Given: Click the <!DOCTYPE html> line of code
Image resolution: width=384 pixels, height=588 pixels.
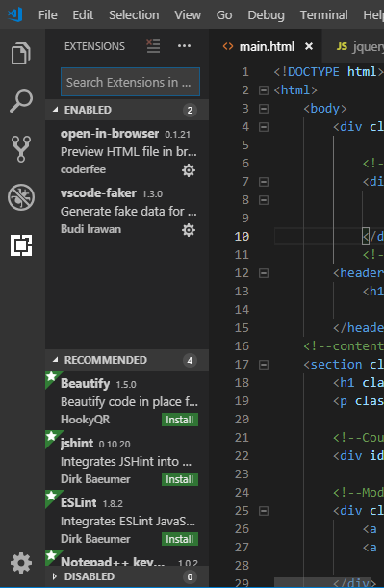Looking at the screenshot, I should [328, 71].
